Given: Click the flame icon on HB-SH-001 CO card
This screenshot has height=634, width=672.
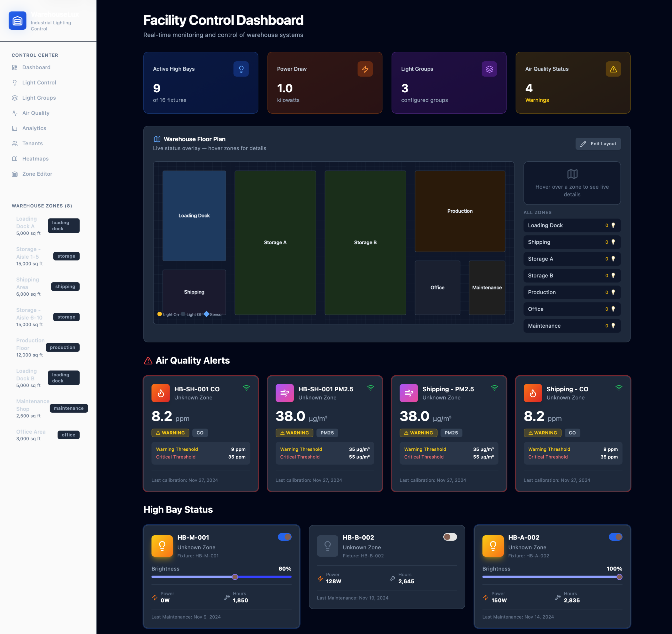Looking at the screenshot, I should [161, 393].
